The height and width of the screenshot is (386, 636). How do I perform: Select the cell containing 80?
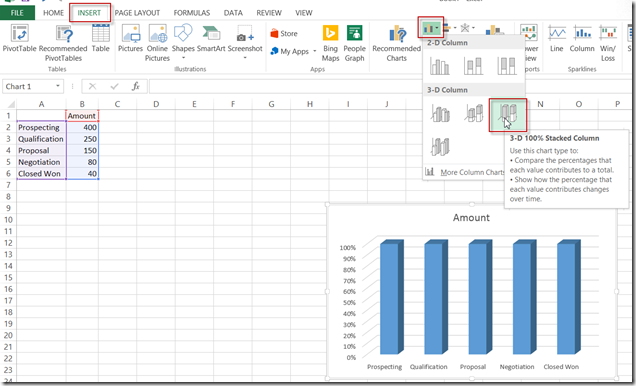coord(82,162)
